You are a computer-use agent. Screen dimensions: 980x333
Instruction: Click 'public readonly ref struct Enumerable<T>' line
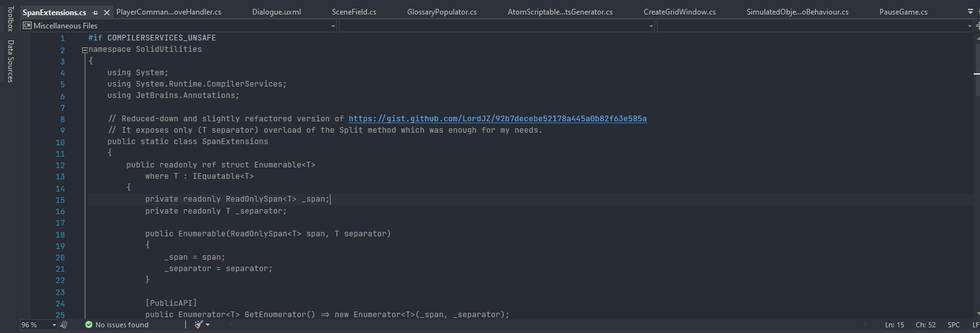pyautogui.click(x=221, y=165)
